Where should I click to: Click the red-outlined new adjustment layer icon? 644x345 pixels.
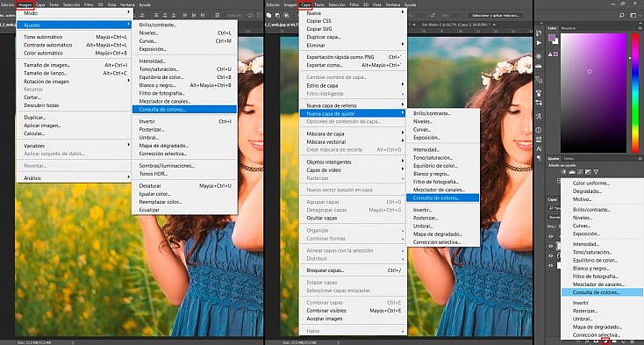(605, 341)
